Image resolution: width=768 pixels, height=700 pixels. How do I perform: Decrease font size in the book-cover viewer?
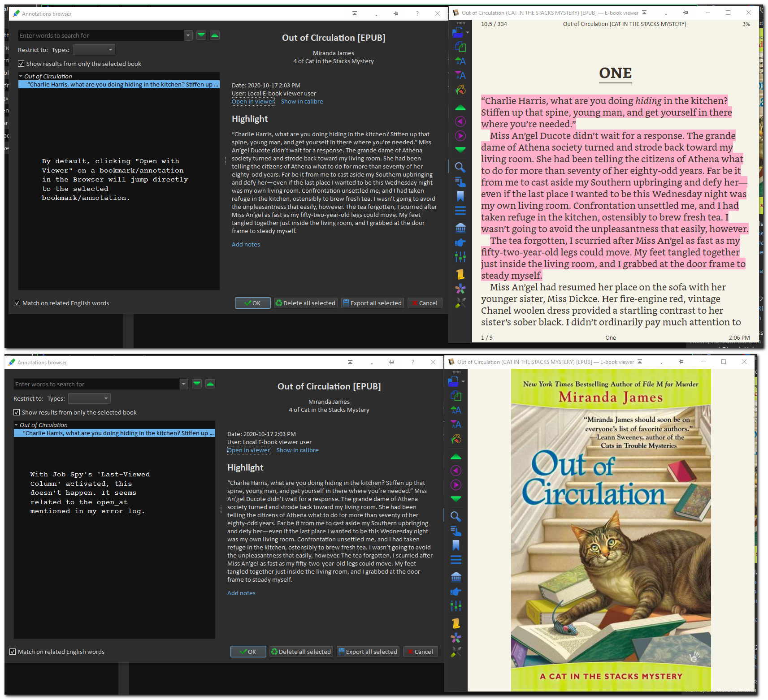[456, 424]
